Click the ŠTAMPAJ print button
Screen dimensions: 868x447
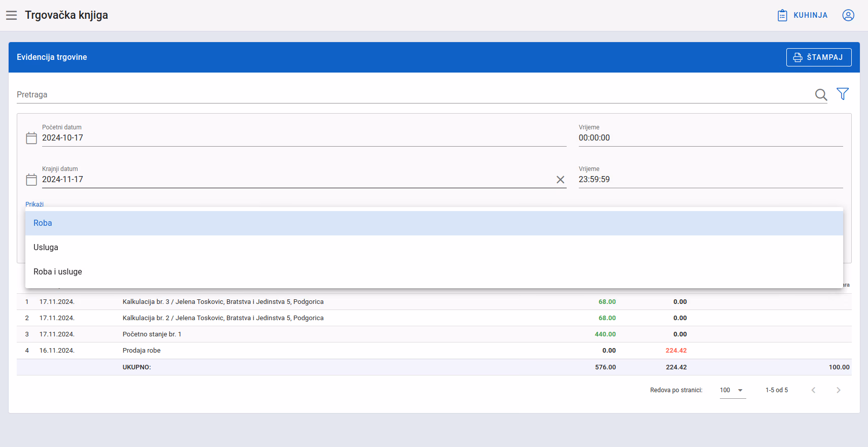(x=819, y=57)
